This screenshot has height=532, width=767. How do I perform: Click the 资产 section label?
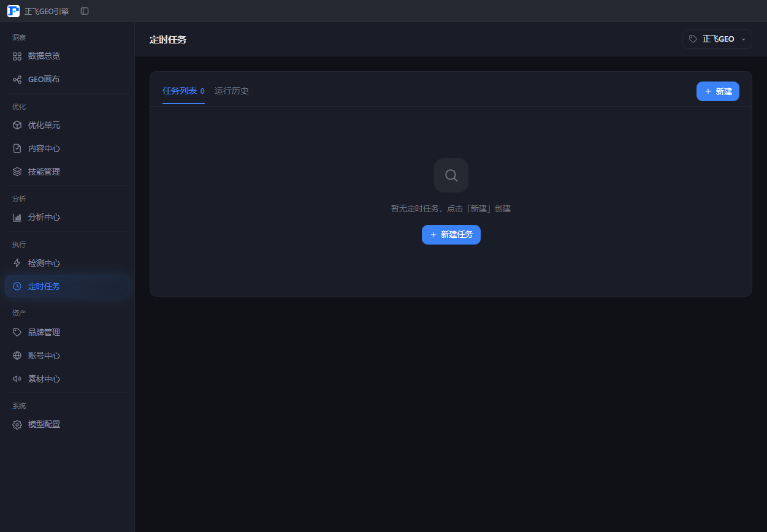(x=19, y=313)
